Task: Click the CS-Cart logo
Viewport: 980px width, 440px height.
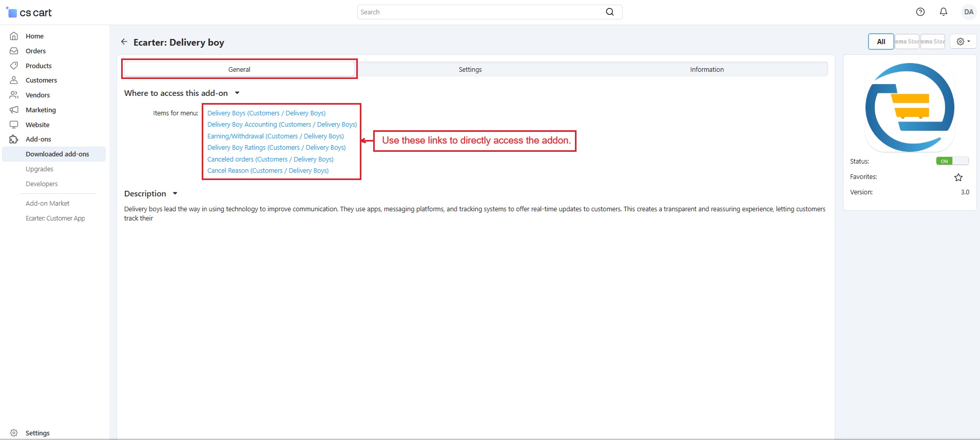Action: pos(29,12)
